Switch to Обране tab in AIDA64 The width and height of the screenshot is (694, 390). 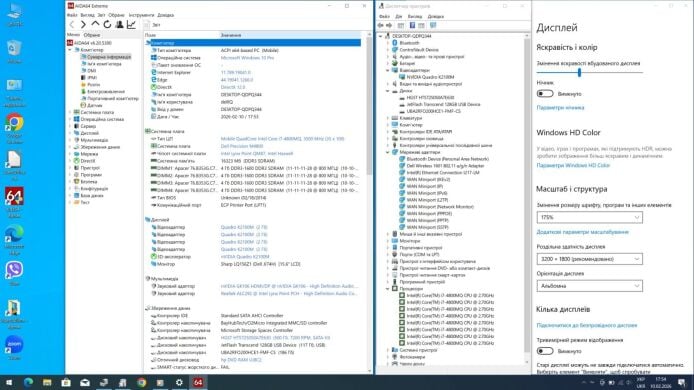point(92,35)
